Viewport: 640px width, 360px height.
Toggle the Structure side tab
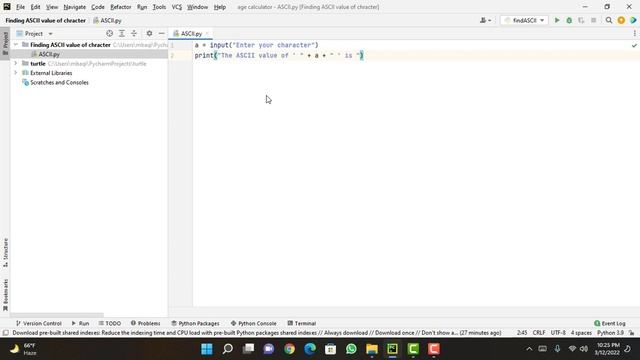click(x=5, y=252)
